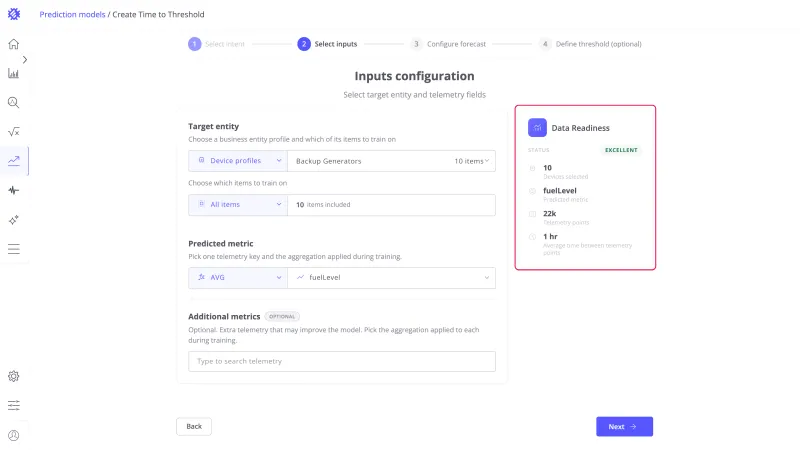
Task: Jump to step 4 Define threshold (optional)
Action: pos(590,44)
